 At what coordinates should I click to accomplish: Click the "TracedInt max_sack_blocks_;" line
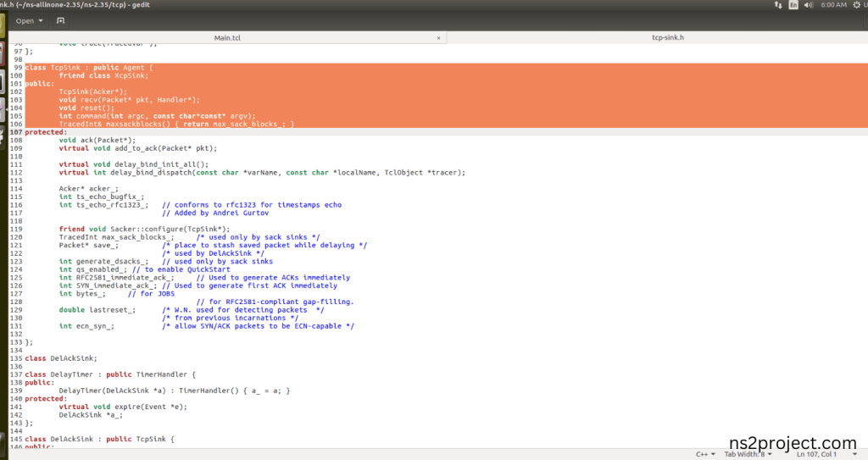tap(117, 237)
